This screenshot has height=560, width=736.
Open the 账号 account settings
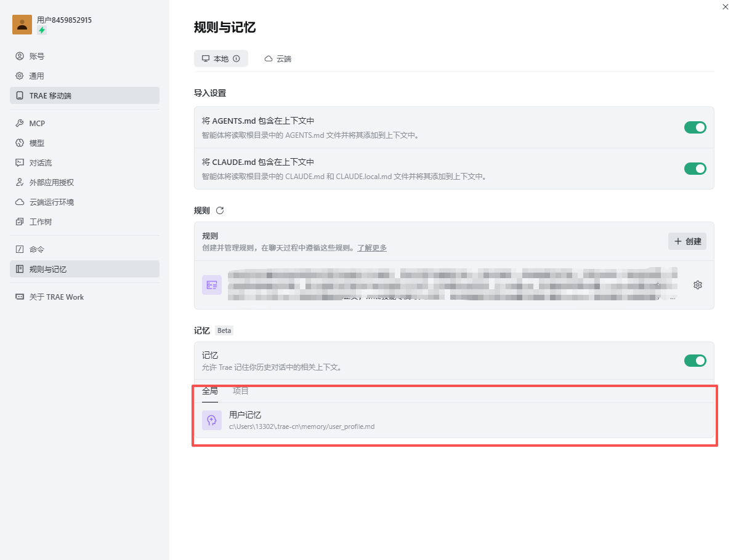(84, 56)
